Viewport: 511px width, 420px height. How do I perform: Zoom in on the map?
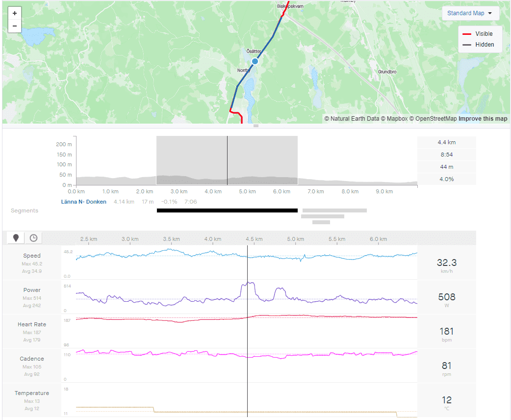point(15,13)
